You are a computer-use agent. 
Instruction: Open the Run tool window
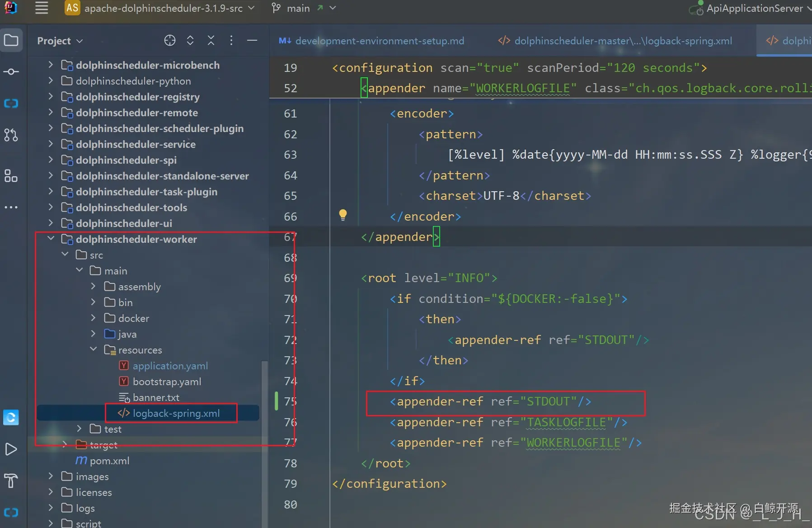(x=11, y=449)
